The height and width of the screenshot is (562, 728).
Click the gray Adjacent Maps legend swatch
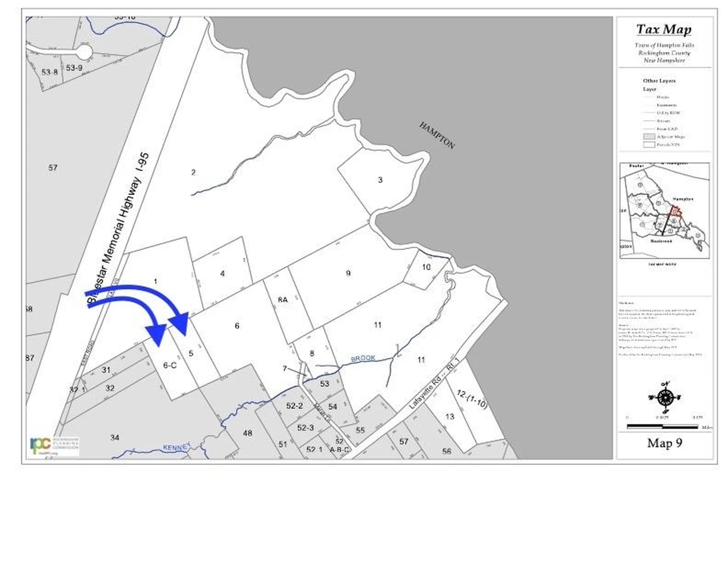(649, 136)
